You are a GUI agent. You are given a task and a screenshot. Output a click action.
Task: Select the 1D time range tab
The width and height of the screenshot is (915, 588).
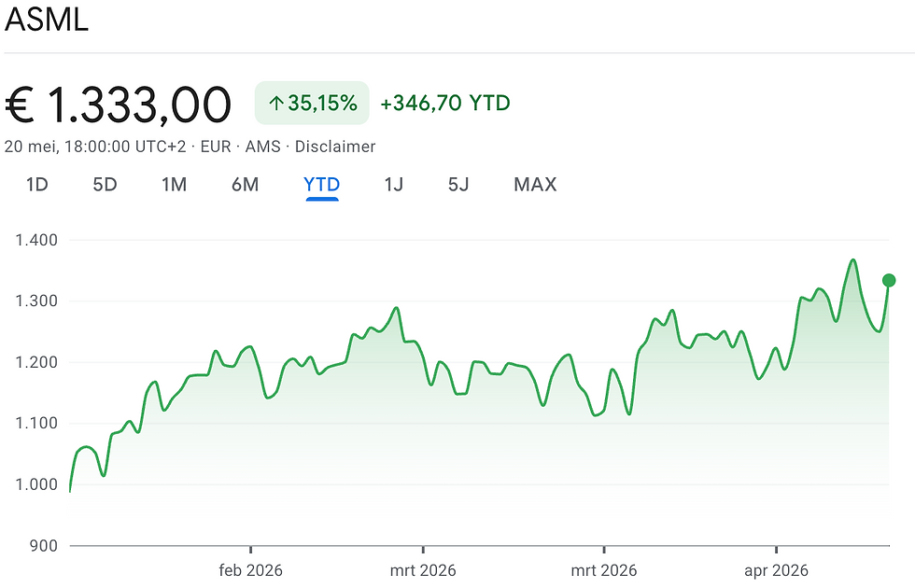(36, 185)
